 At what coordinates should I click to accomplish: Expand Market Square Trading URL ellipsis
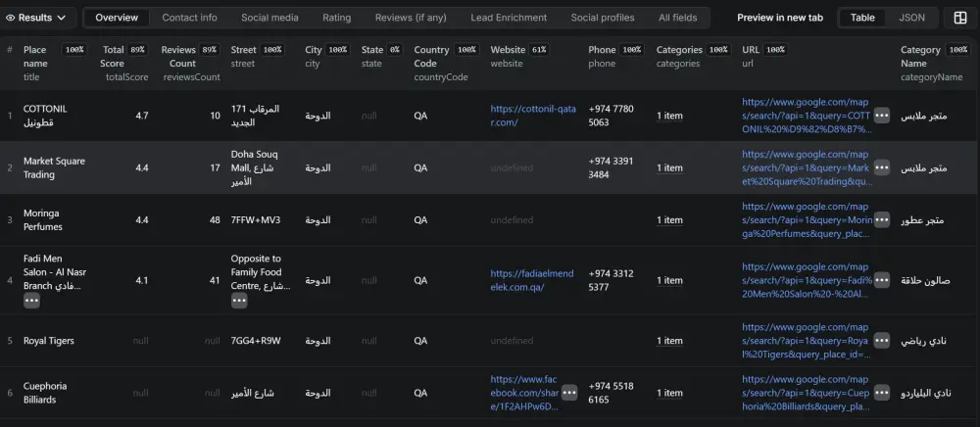882,167
